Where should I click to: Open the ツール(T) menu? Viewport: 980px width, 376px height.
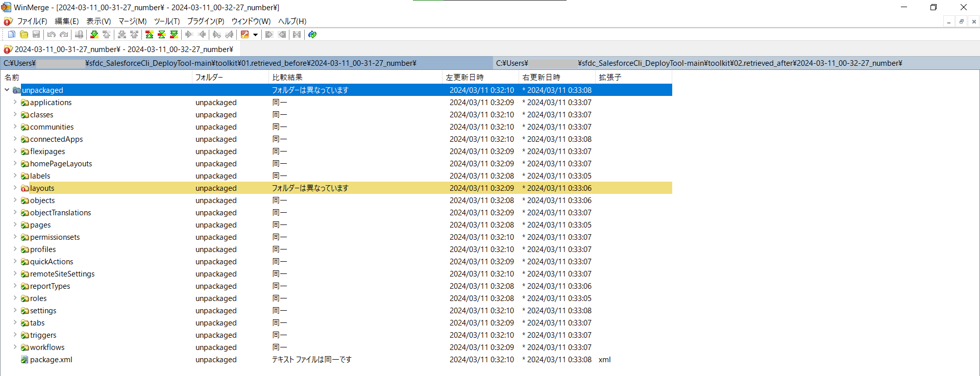[x=167, y=21]
